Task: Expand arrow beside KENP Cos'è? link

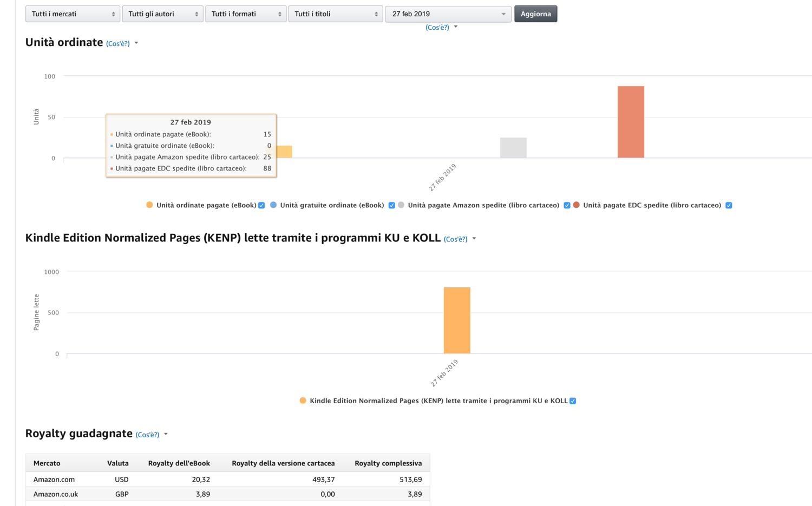Action: point(474,239)
